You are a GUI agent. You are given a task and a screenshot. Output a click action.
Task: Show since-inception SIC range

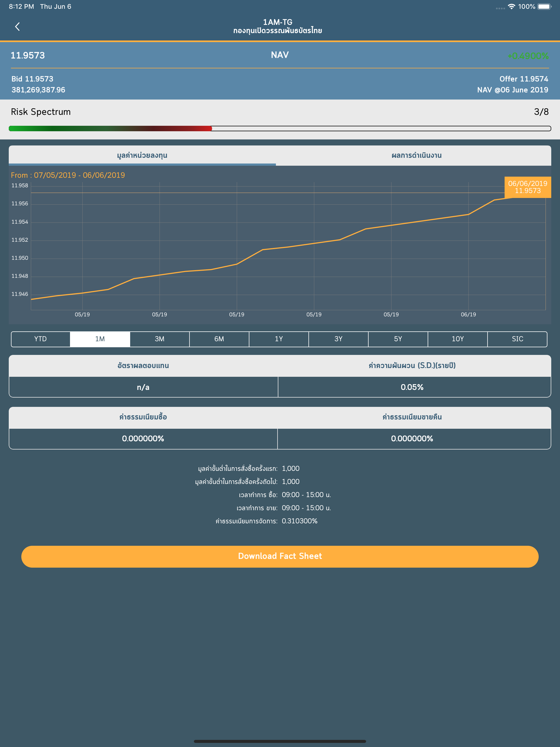pyautogui.click(x=517, y=339)
